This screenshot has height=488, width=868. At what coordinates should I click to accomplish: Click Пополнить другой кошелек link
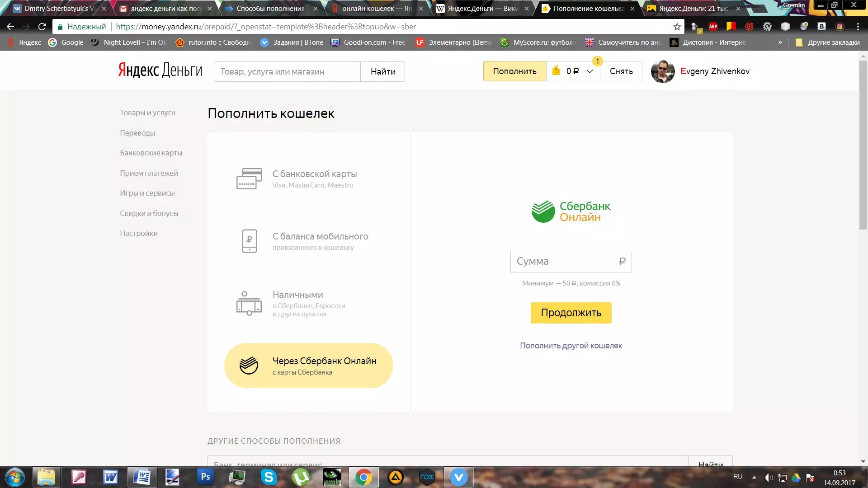click(571, 346)
